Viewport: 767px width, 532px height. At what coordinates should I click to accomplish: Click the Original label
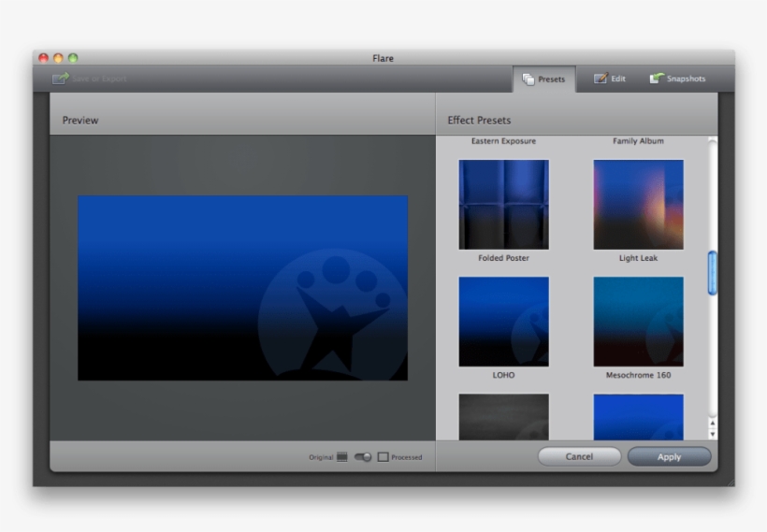(321, 457)
